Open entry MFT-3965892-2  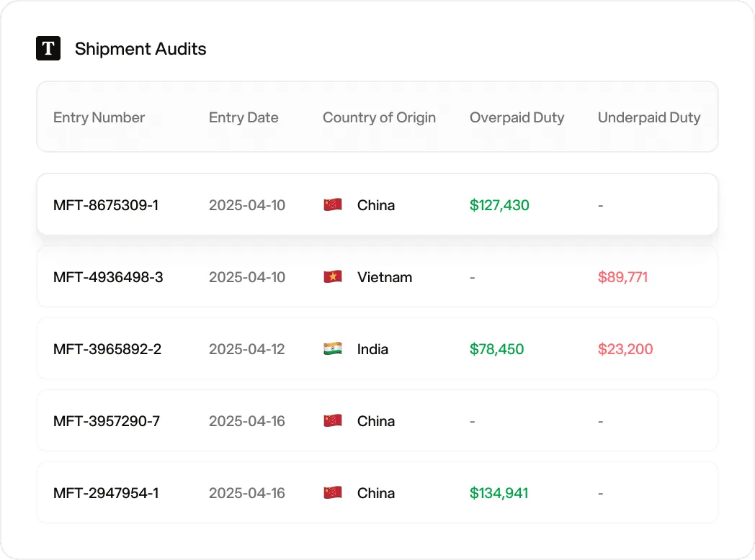(107, 349)
